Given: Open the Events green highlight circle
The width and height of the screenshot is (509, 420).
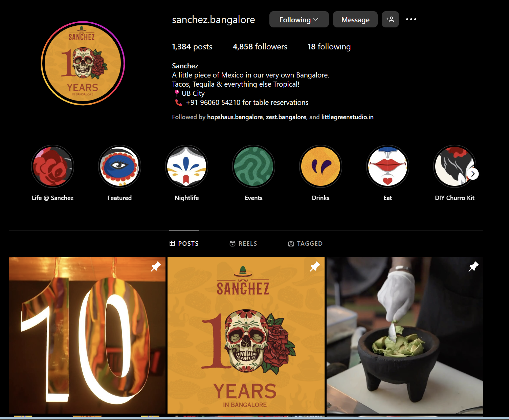Looking at the screenshot, I should click(253, 166).
